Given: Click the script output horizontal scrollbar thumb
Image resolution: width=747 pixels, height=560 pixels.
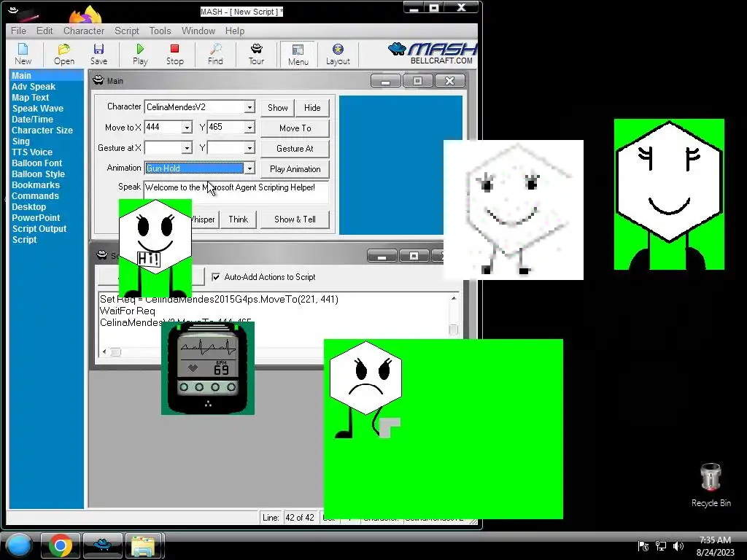Looking at the screenshot, I should click(x=116, y=352).
